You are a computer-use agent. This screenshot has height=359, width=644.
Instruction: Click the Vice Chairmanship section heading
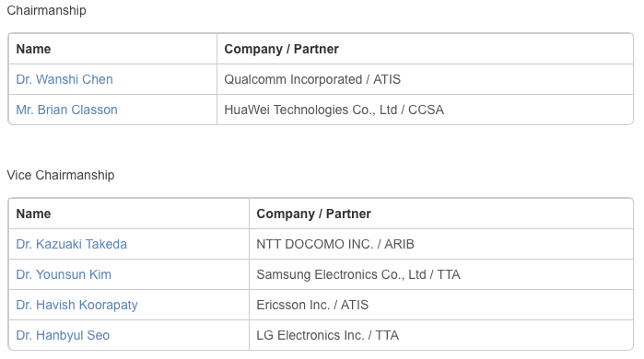tap(61, 175)
